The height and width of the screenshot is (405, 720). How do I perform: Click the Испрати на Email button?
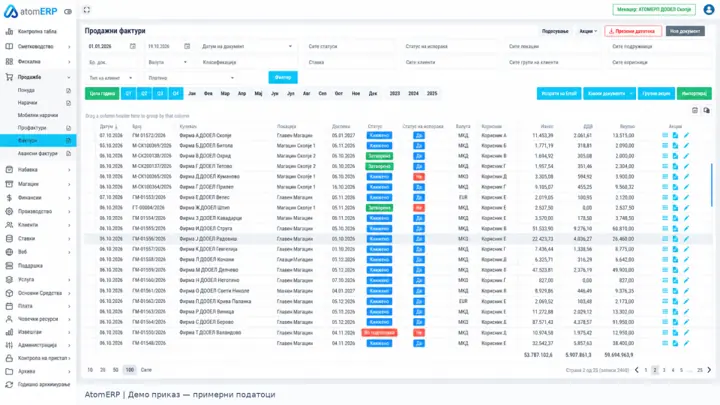(x=559, y=94)
